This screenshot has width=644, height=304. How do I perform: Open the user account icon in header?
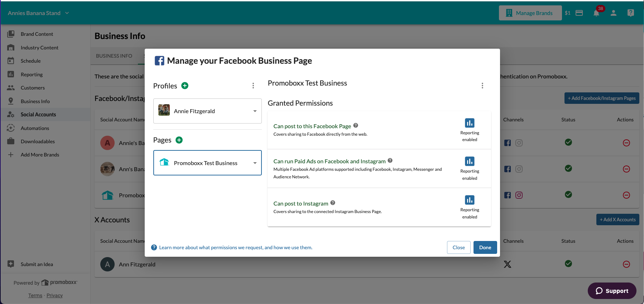[x=614, y=13]
